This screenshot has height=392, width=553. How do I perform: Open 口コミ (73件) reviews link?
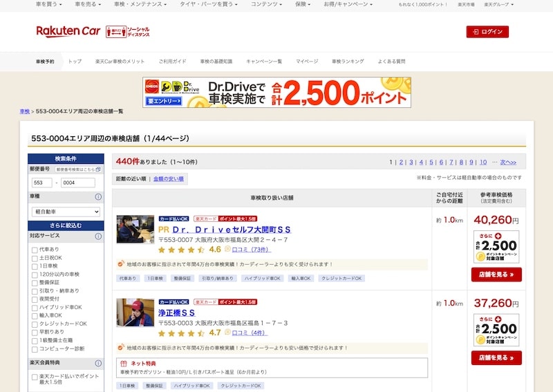point(252,250)
